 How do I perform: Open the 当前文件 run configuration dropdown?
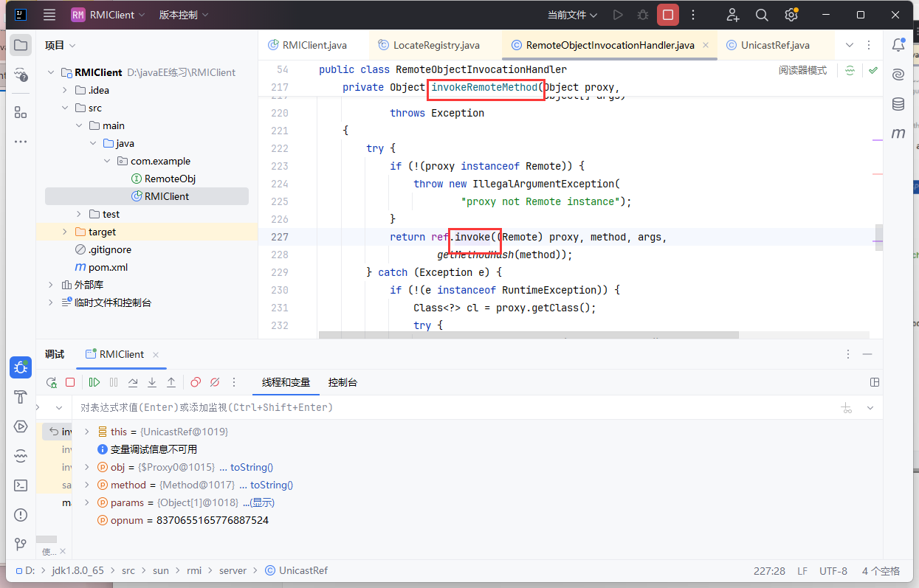point(572,15)
